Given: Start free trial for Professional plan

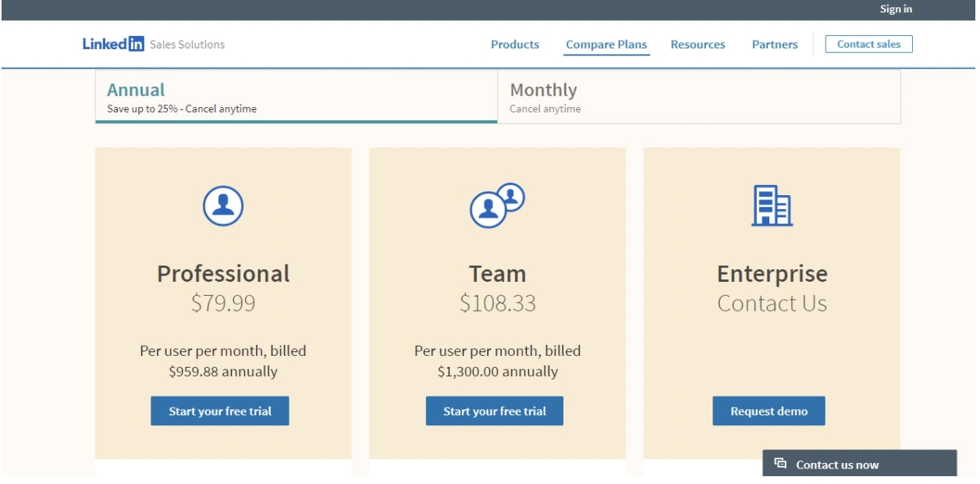Looking at the screenshot, I should point(220,411).
